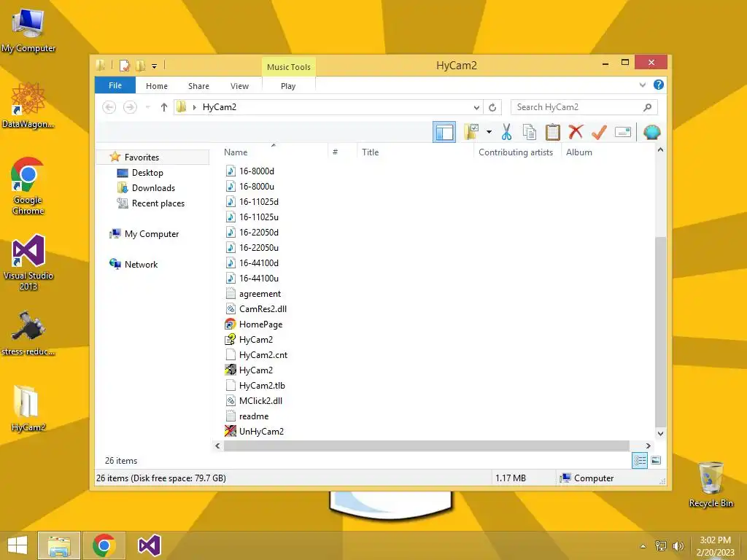
Task: Click the red X Delete icon
Action: coord(576,132)
